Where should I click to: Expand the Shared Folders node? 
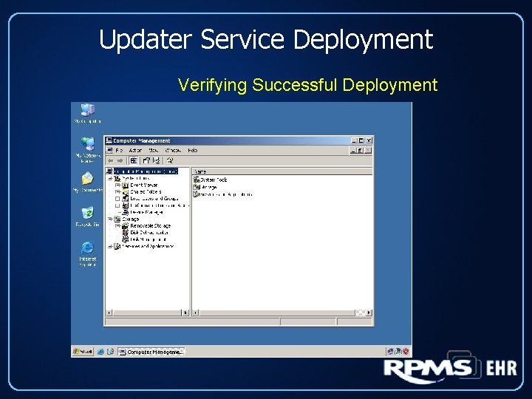pyautogui.click(x=117, y=192)
